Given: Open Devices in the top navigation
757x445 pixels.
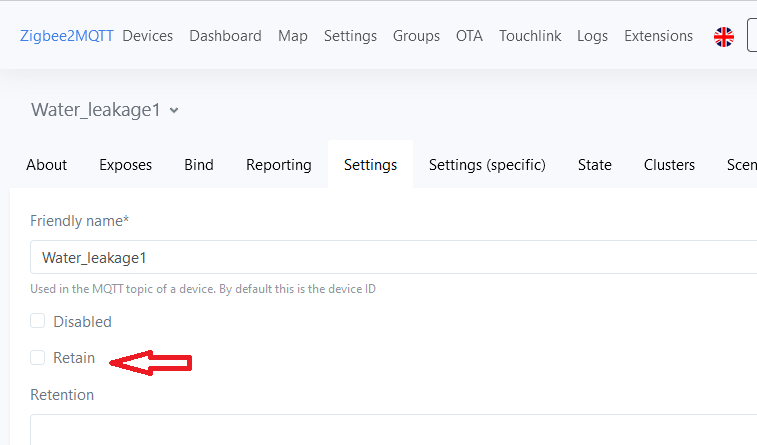Looking at the screenshot, I should [148, 36].
